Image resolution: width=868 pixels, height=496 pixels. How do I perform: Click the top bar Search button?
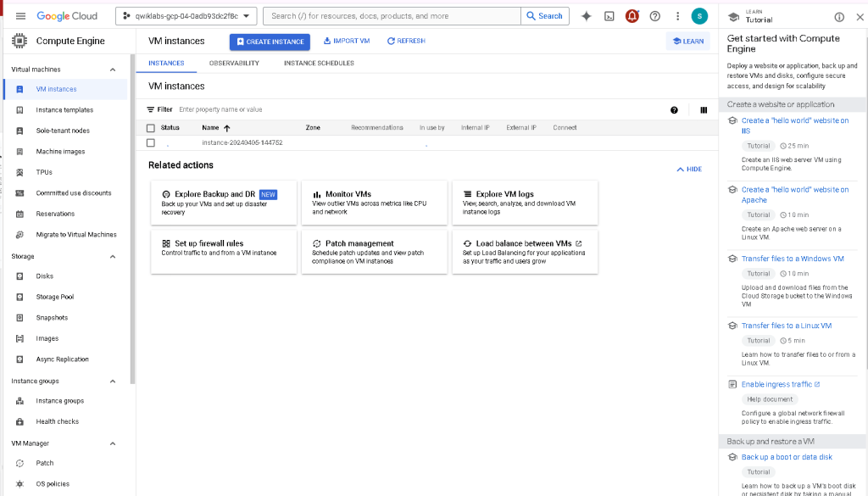click(545, 16)
